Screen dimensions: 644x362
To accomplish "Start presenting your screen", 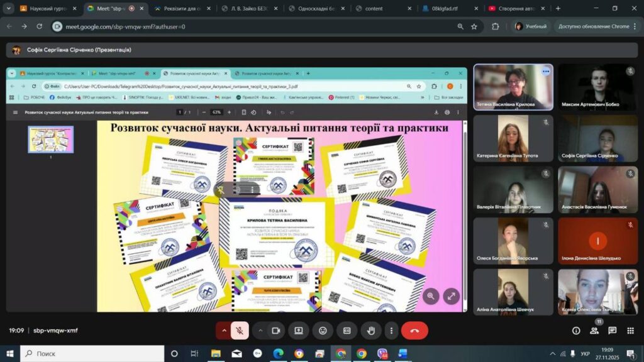I will click(299, 331).
